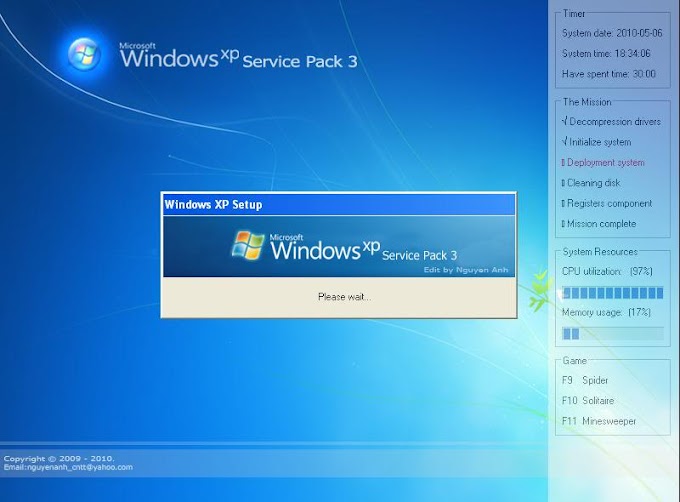
Task: Click the CPU utilization progress bar
Action: pos(613,293)
